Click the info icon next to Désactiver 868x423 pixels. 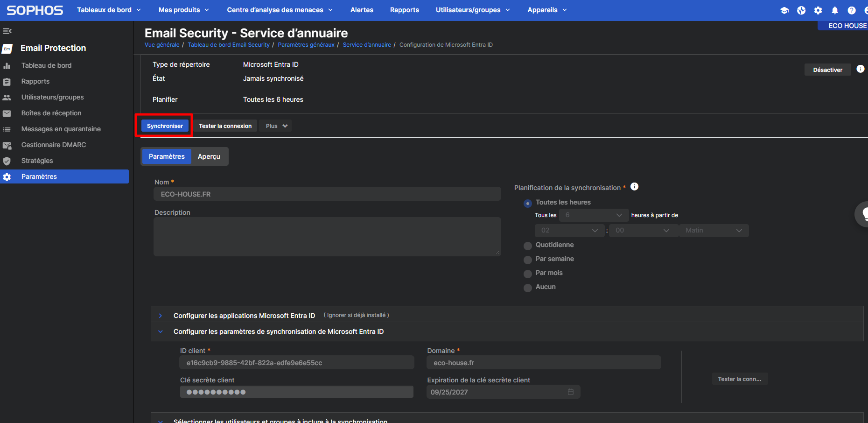(861, 69)
